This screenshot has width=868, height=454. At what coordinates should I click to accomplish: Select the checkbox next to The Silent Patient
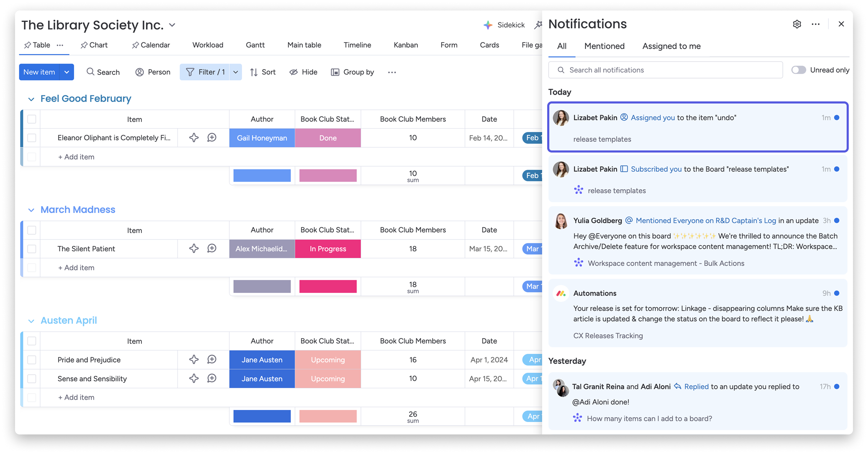coord(31,249)
